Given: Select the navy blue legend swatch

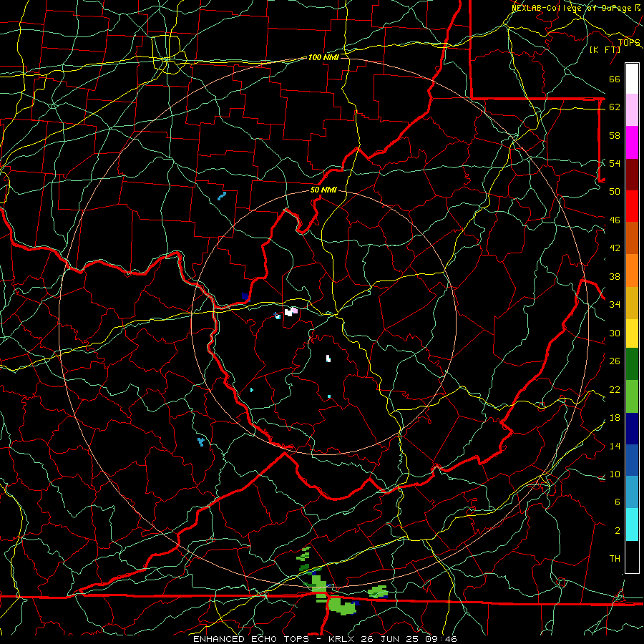Looking at the screenshot, I should [632, 429].
